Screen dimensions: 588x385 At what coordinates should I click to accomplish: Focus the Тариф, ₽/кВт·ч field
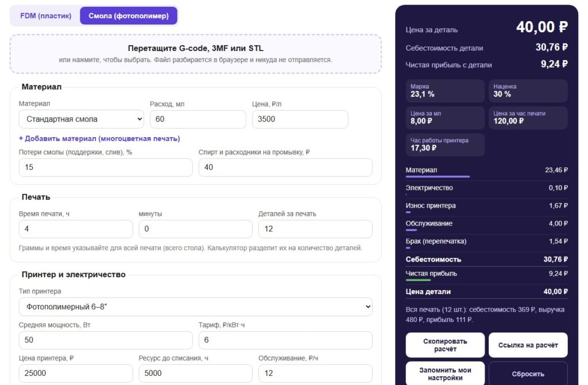(285, 340)
